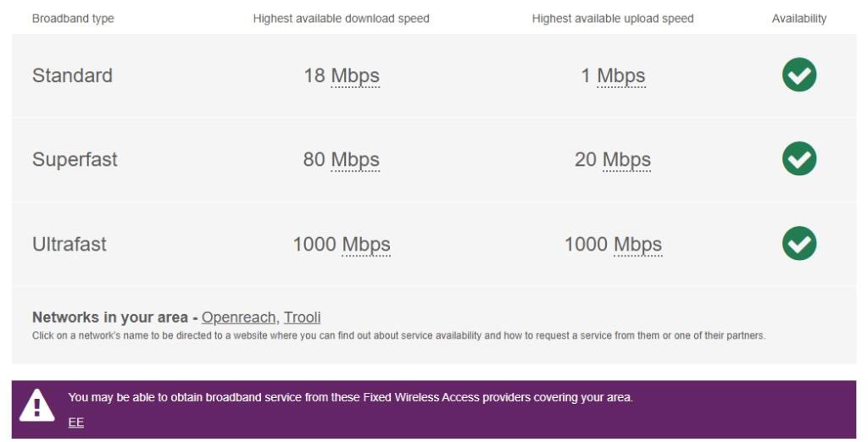Open the Trooli network link
The height and width of the screenshot is (442, 868).
pyautogui.click(x=303, y=317)
